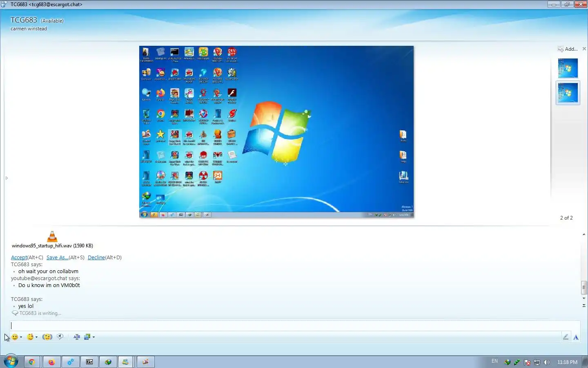588x368 pixels.
Task: Click the 'carmen winstead' personal message
Action: (x=29, y=29)
